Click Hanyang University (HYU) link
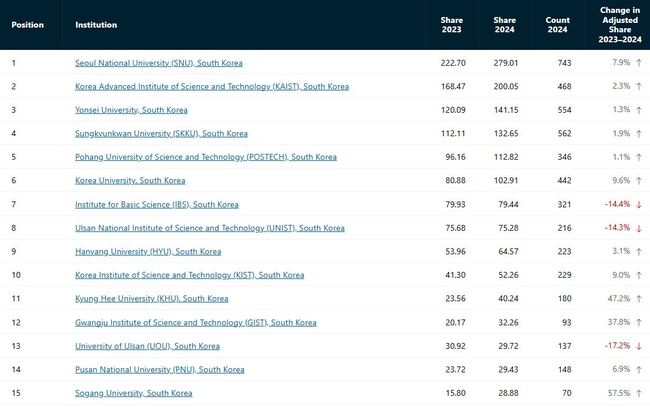This screenshot has width=650, height=407. [x=148, y=252]
